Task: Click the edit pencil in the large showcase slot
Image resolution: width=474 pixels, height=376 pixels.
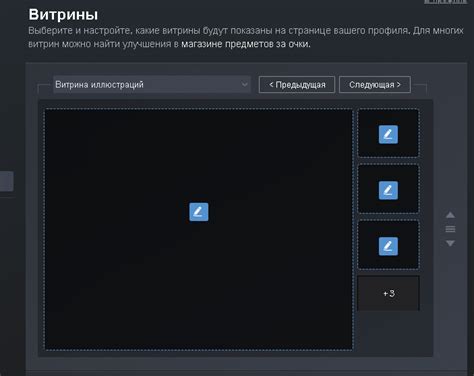Action: (x=199, y=212)
